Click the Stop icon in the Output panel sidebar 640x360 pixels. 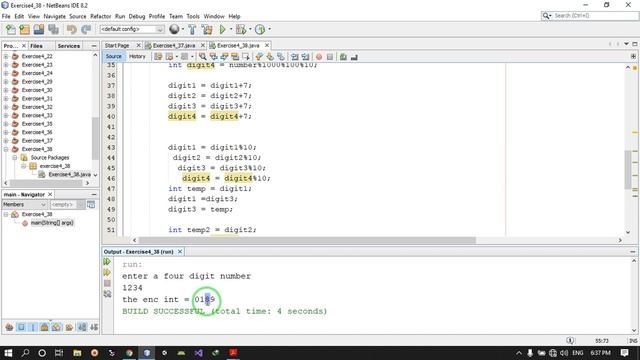107,283
